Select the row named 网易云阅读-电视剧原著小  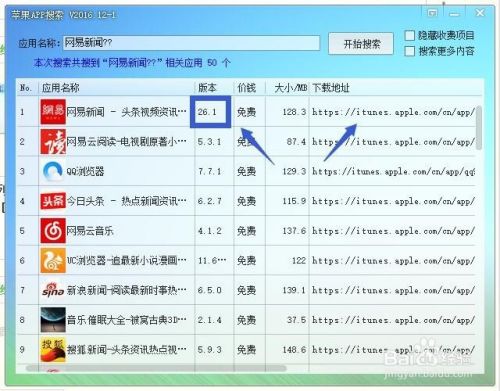coord(246,142)
